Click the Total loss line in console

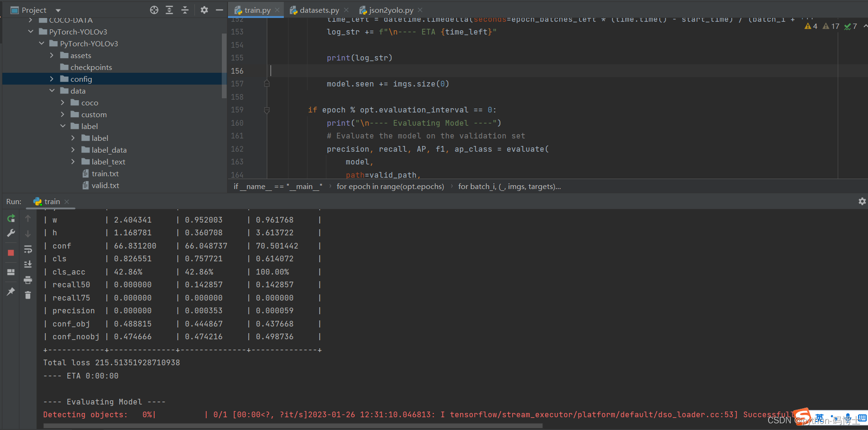pos(112,363)
